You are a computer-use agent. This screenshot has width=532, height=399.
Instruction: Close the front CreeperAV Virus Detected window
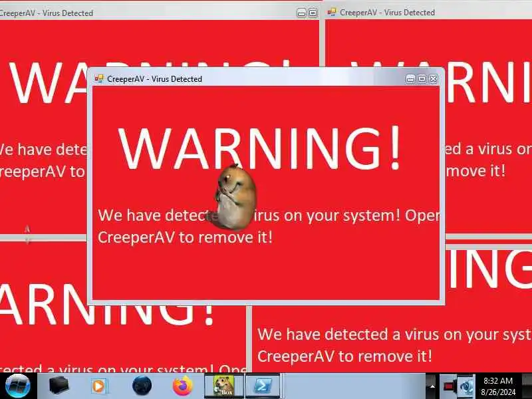434,79
